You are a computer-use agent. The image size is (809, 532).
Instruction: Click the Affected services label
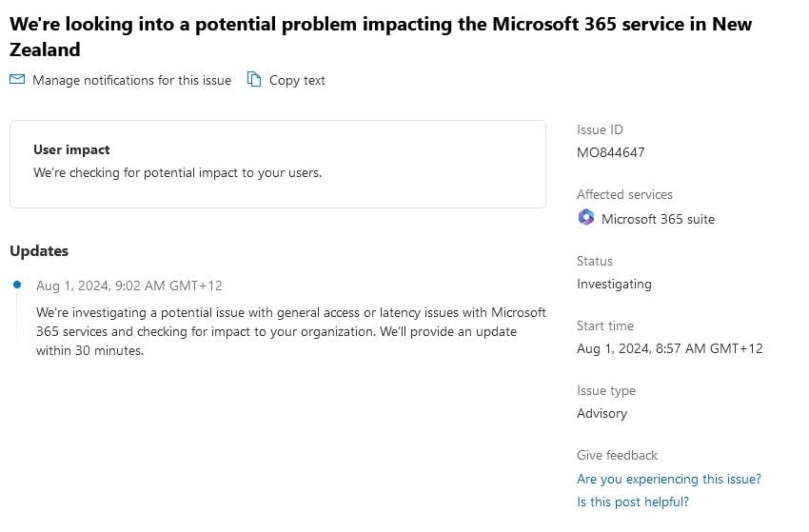pos(624,194)
